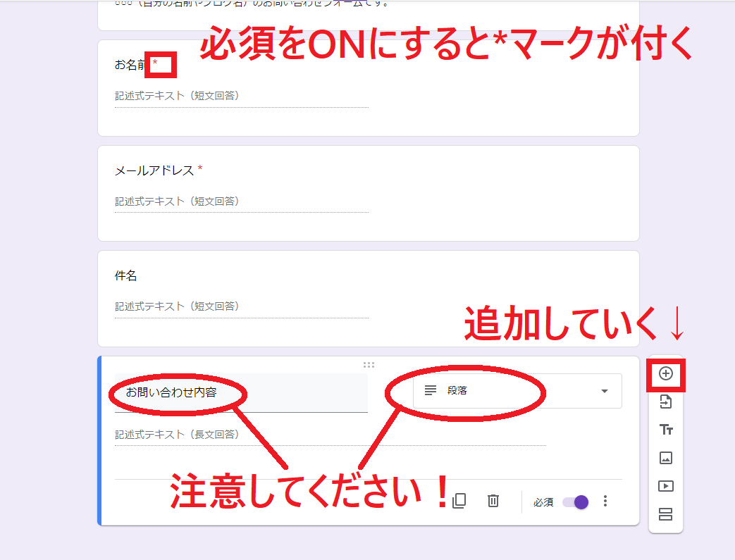Add a title and description using Tt icon
The height and width of the screenshot is (560, 735).
pos(665,430)
